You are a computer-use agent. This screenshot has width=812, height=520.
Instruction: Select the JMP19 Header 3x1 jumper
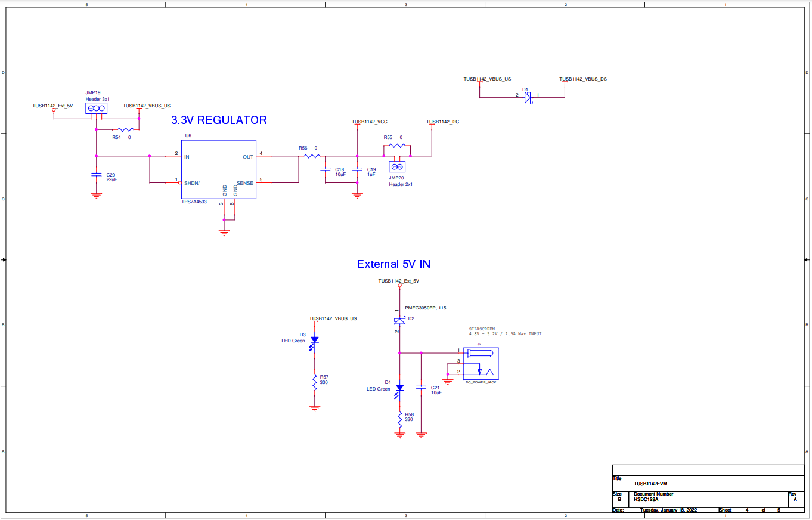coord(96,108)
